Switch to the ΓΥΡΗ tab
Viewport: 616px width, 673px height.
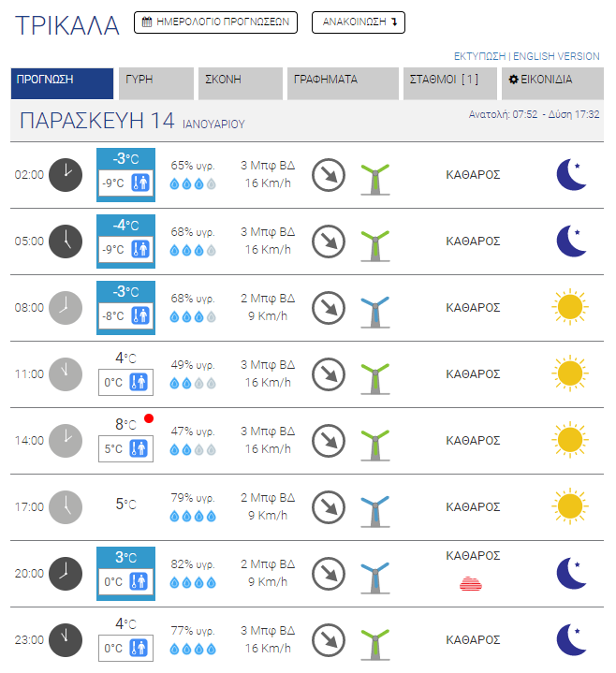point(155,80)
